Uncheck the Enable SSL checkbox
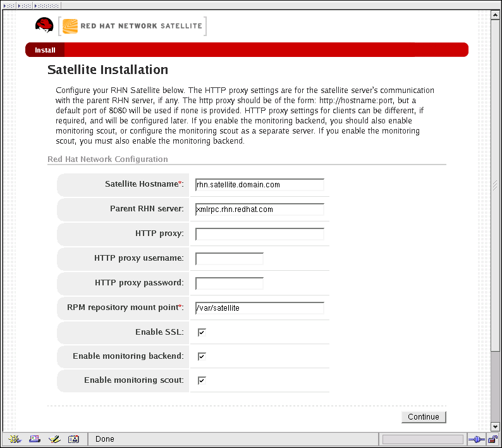 coord(202,332)
